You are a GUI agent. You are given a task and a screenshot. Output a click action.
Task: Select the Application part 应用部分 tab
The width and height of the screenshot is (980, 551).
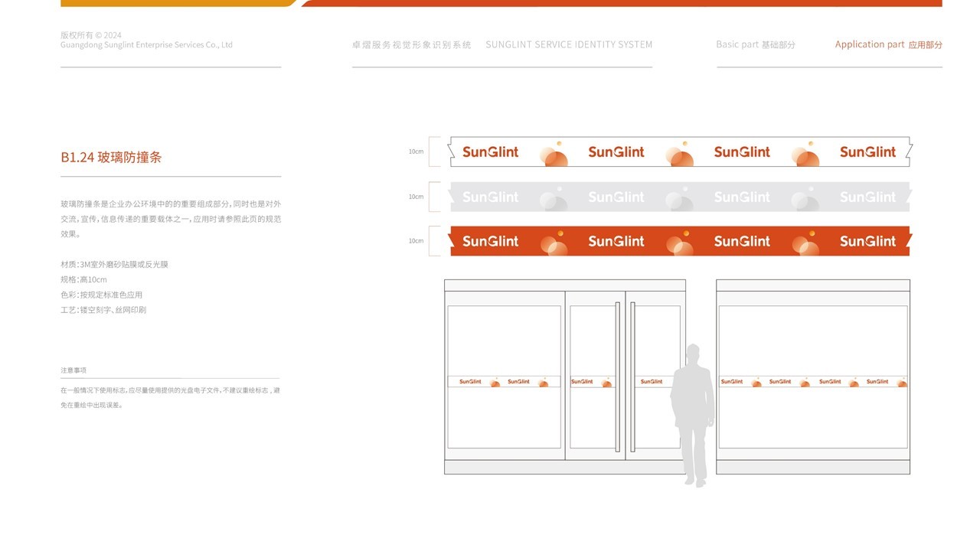(x=888, y=44)
